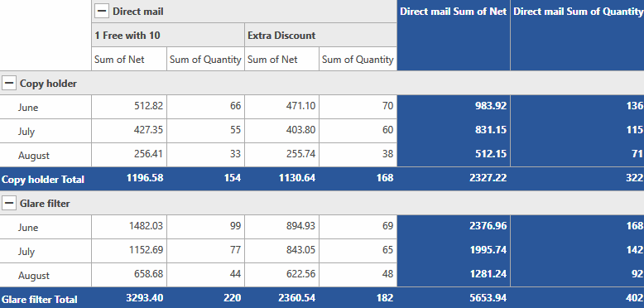The width and height of the screenshot is (644, 308).
Task: Click the Direct mail Sum of Net header
Action: click(454, 36)
